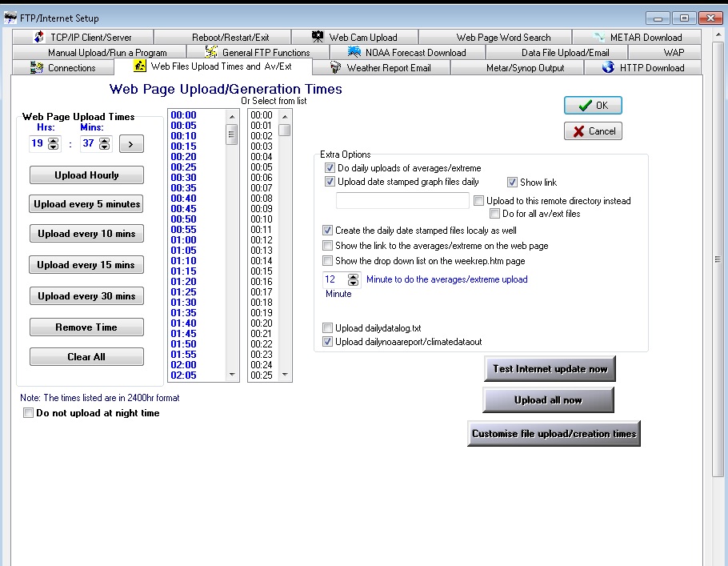
Task: Switch to the Web Page Word Search tab
Action: 503,37
